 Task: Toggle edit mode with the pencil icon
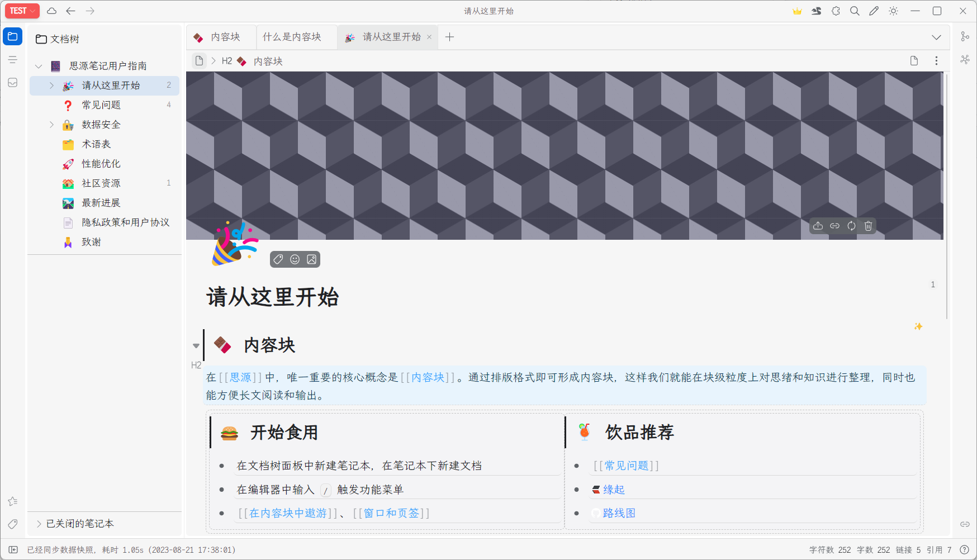874,11
